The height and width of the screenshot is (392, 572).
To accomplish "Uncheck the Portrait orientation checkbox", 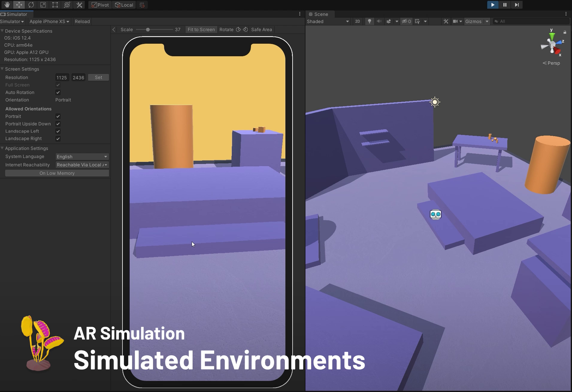I will pyautogui.click(x=58, y=116).
